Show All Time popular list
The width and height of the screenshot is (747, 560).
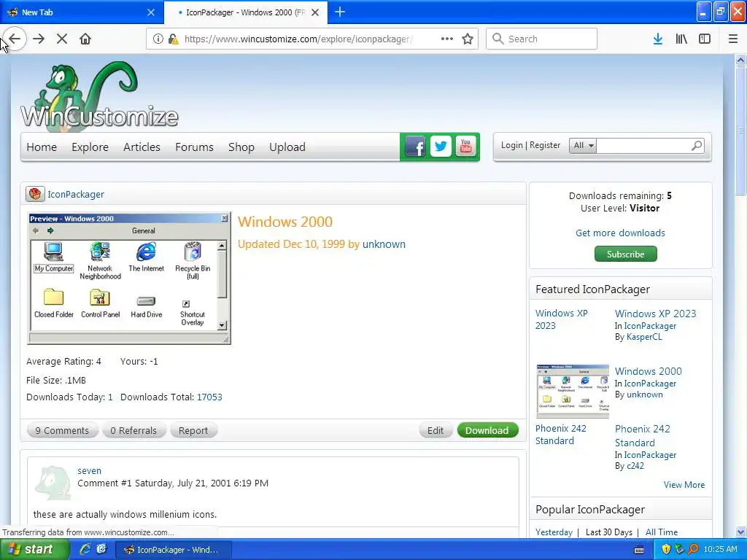pos(661,532)
